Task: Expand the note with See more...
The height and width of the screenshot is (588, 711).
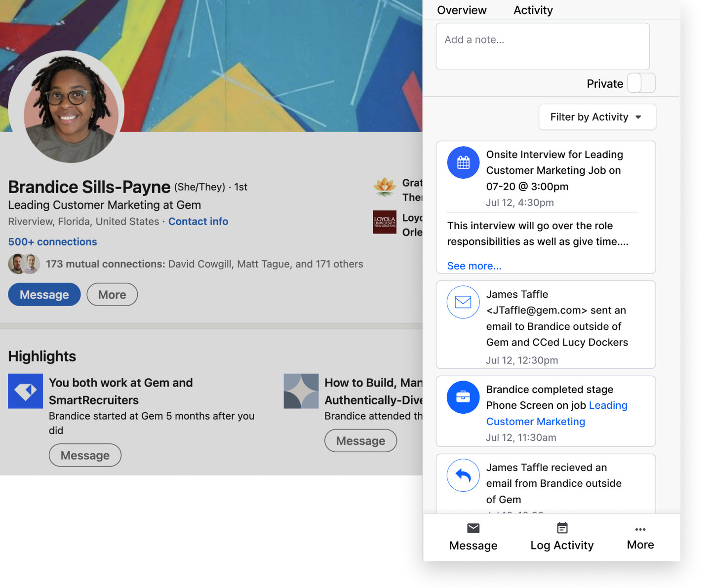Action: [474, 266]
